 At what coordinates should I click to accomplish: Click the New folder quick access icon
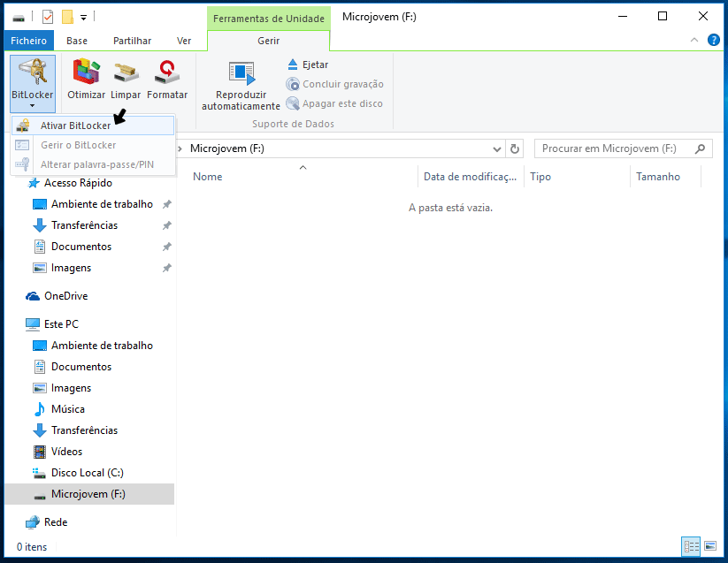pyautogui.click(x=68, y=18)
